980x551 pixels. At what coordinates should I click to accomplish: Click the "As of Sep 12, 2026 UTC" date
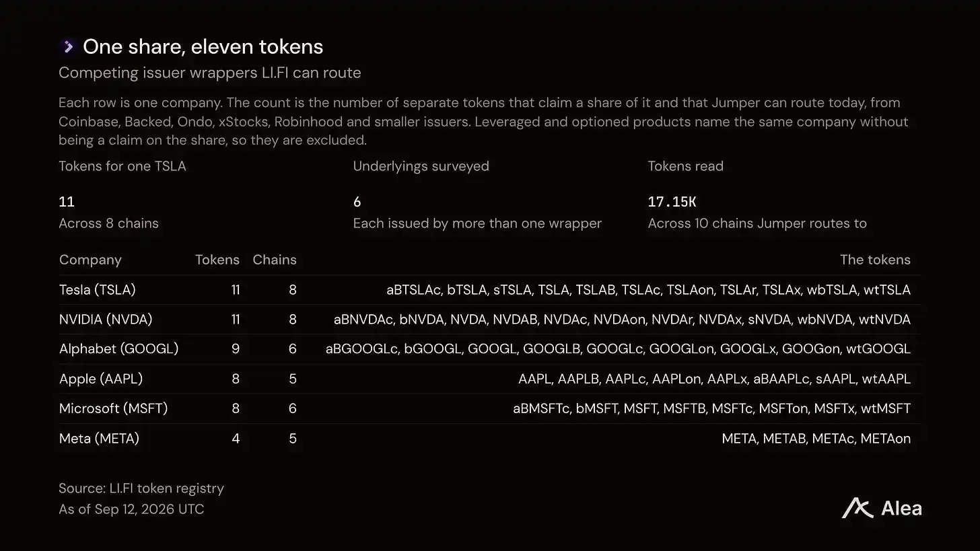[x=131, y=509]
